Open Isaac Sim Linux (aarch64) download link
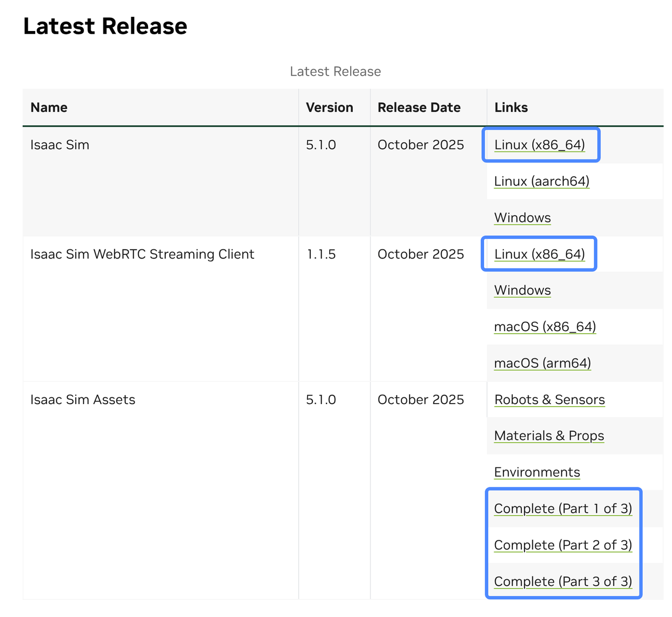This screenshot has width=672, height=617. point(542,182)
